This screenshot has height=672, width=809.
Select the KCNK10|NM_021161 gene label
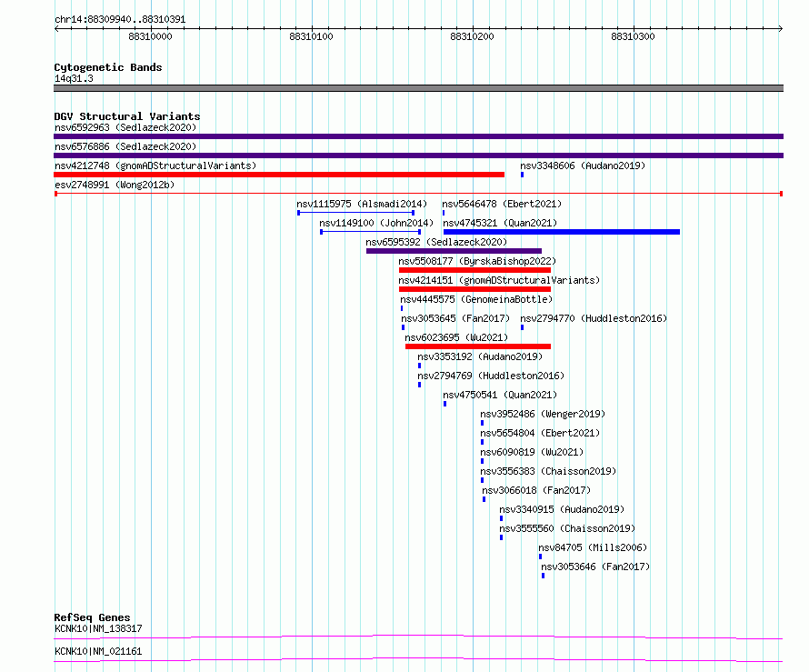point(98,651)
